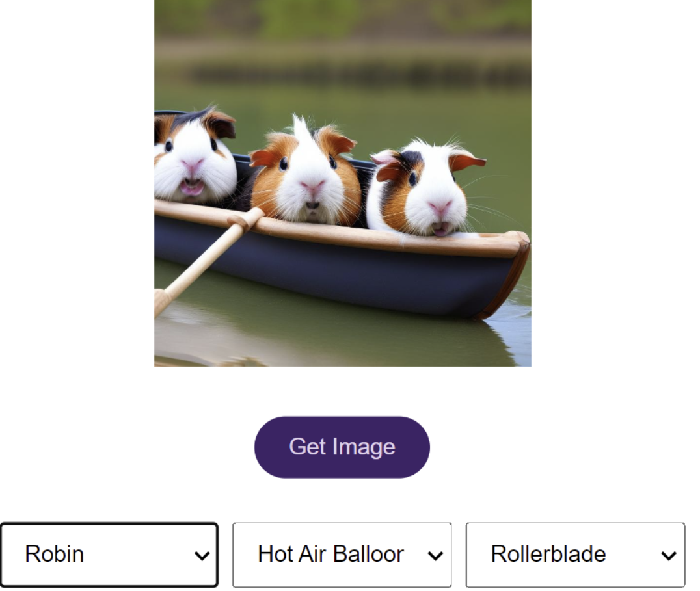Click the Rollerblade dropdown chevron arrow
Viewport: 700px width, 591px height.
coord(668,555)
